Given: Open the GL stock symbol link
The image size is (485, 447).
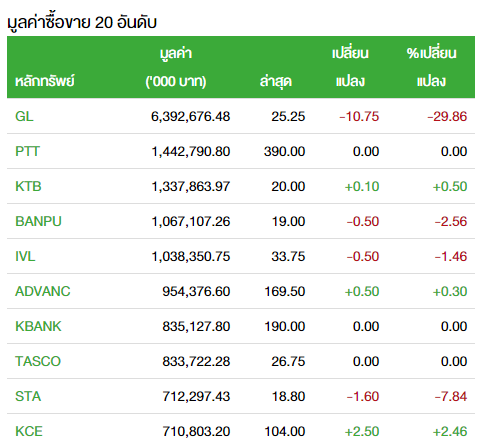Looking at the screenshot, I should point(24,116).
